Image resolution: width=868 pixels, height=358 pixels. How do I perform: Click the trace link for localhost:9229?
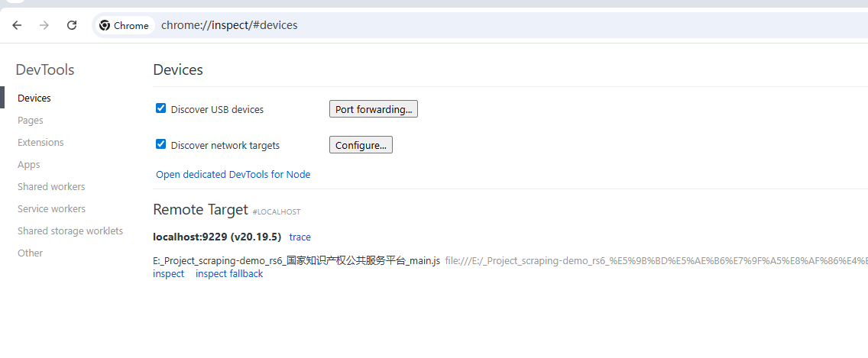coord(300,237)
